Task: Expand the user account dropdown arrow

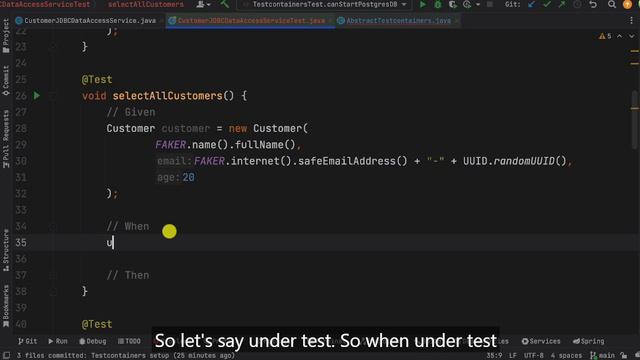Action: pyautogui.click(x=208, y=4)
